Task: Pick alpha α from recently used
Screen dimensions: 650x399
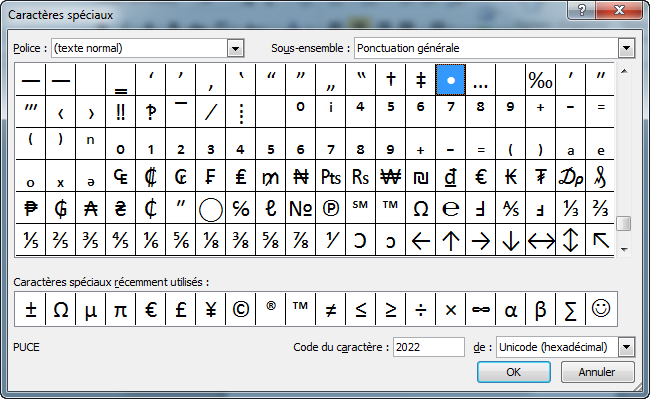Action: click(511, 309)
